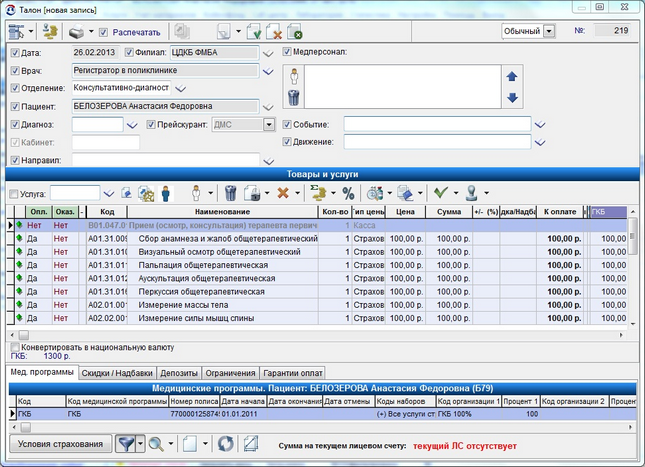Click the Наименование column header

222,212
